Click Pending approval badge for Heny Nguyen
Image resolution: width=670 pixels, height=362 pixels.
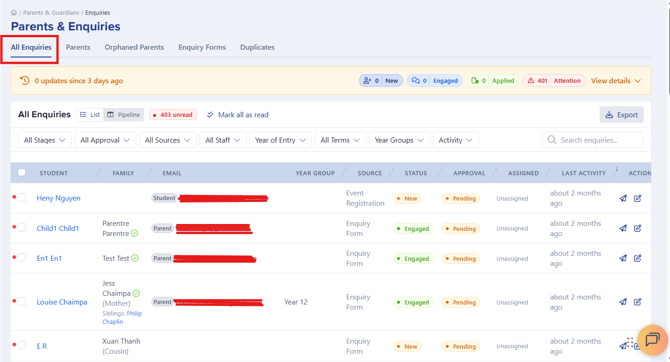[x=461, y=198]
